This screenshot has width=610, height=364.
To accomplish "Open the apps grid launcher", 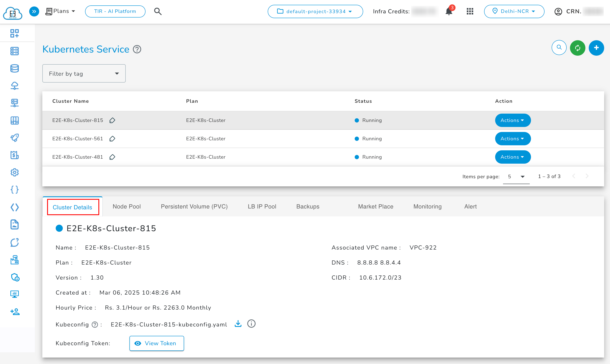I will [x=470, y=11].
